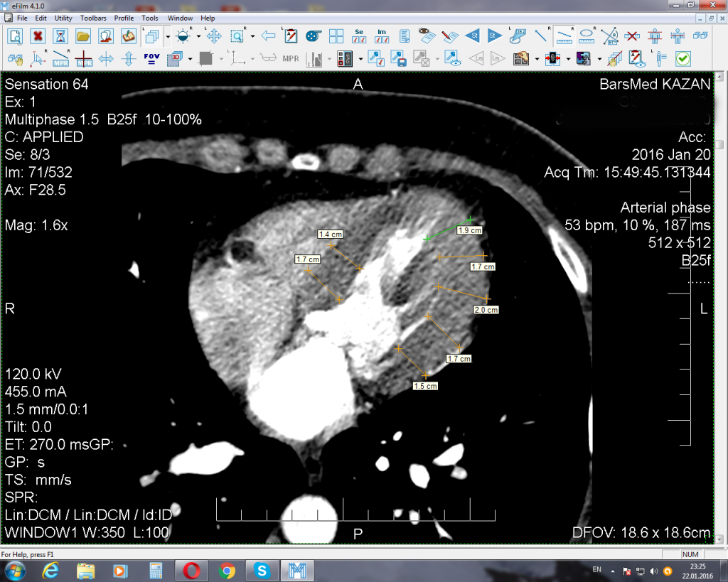Click the 1.4 cm measurement label
Screen dimensions: 728x582
point(330,235)
